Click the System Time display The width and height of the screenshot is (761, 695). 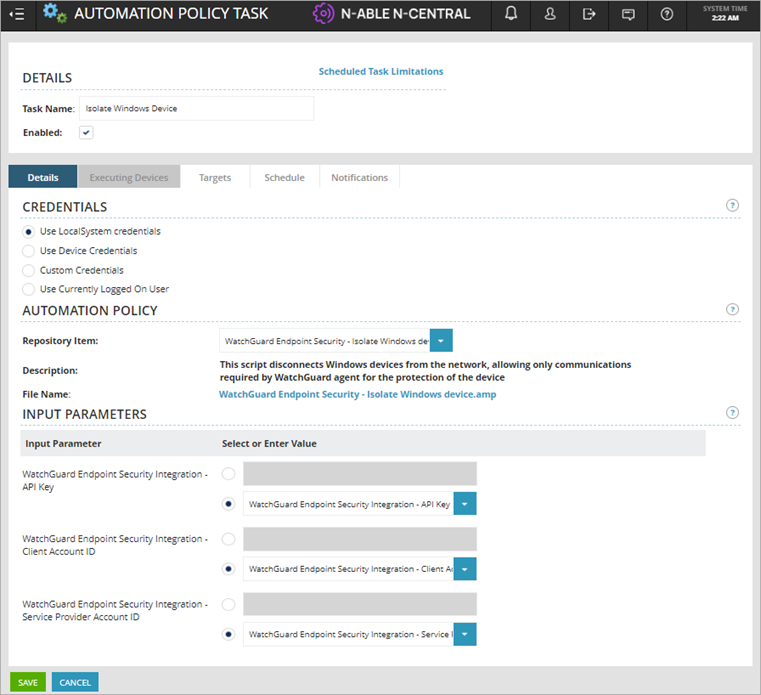[725, 14]
